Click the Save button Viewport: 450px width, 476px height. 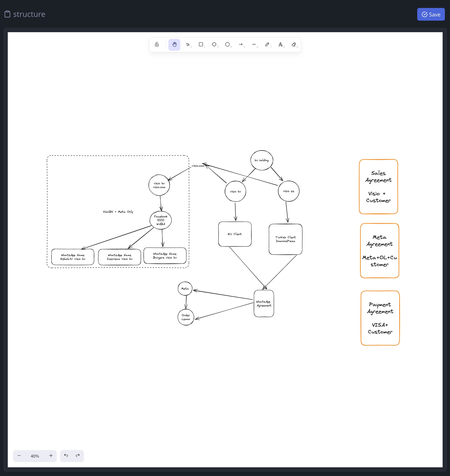click(x=431, y=14)
